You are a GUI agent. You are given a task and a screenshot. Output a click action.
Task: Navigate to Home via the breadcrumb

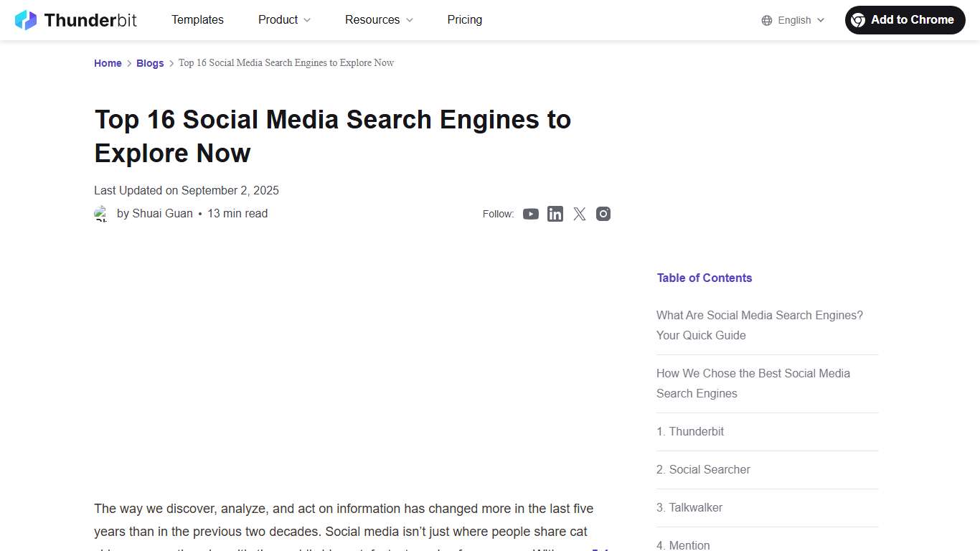pyautogui.click(x=108, y=63)
